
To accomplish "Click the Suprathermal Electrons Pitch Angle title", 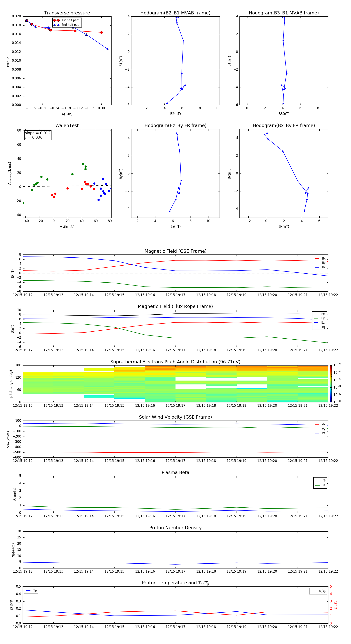I will 175,362.
